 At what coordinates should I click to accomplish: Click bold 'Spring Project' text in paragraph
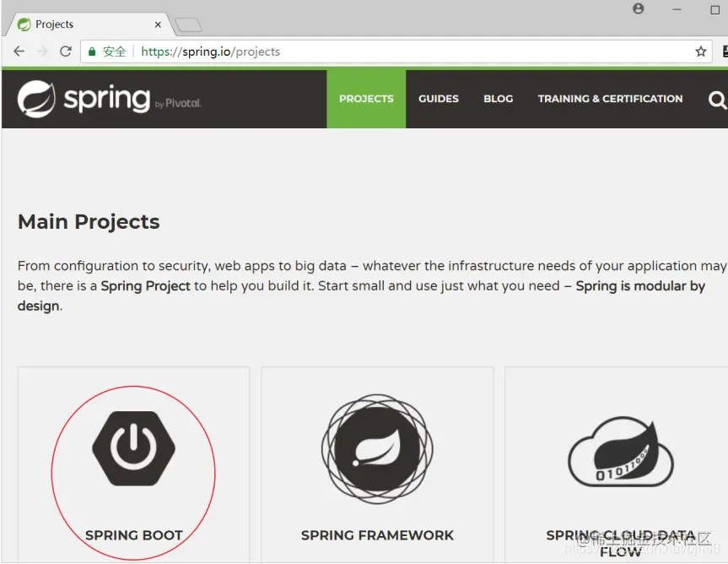pos(145,285)
